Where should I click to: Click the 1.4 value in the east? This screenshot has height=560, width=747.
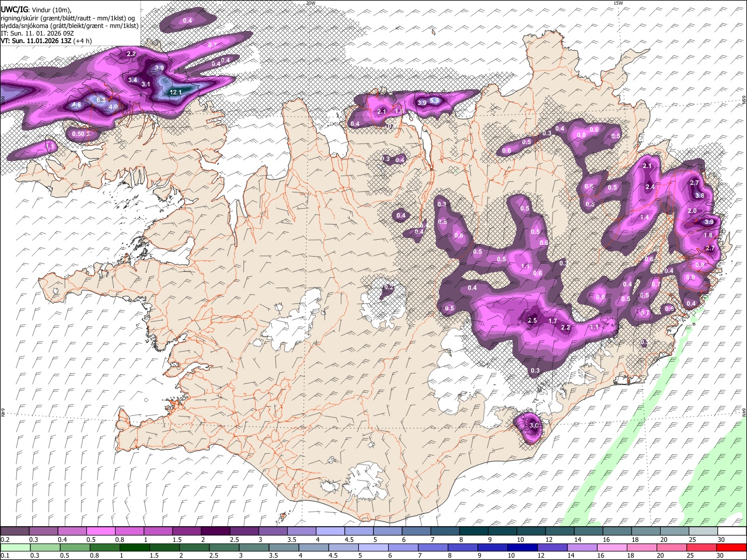point(645,217)
